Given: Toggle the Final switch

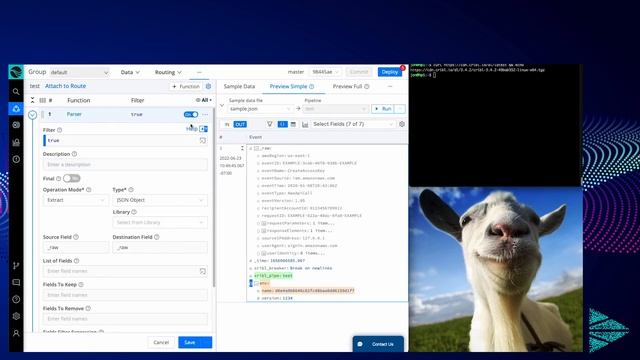Looking at the screenshot, I should (x=71, y=178).
